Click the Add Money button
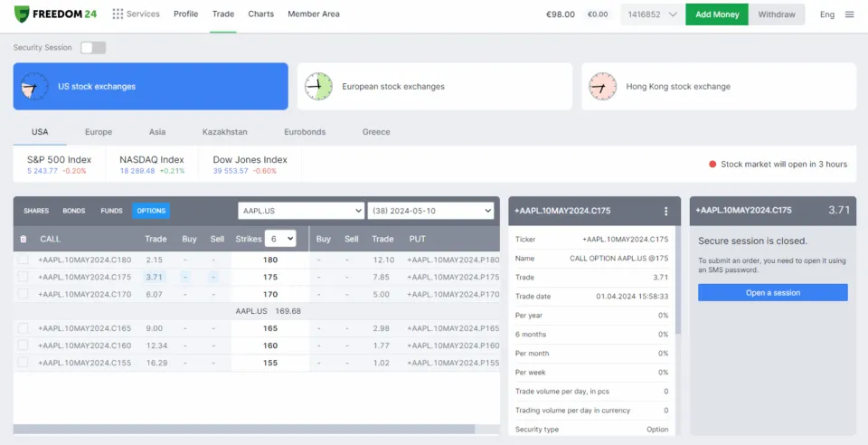The height and width of the screenshot is (445, 868). (716, 14)
